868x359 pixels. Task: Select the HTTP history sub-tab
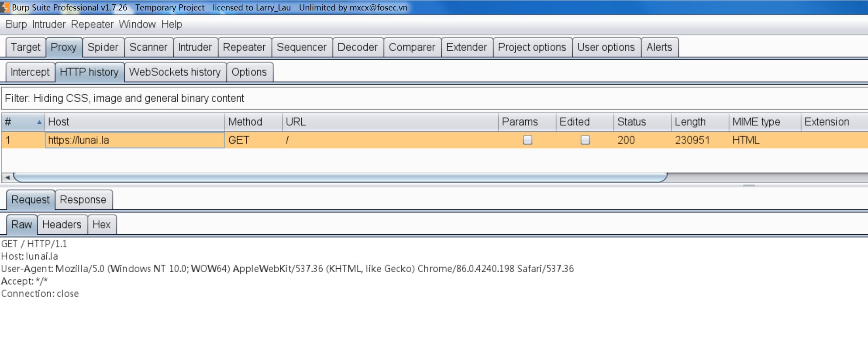pos(90,72)
